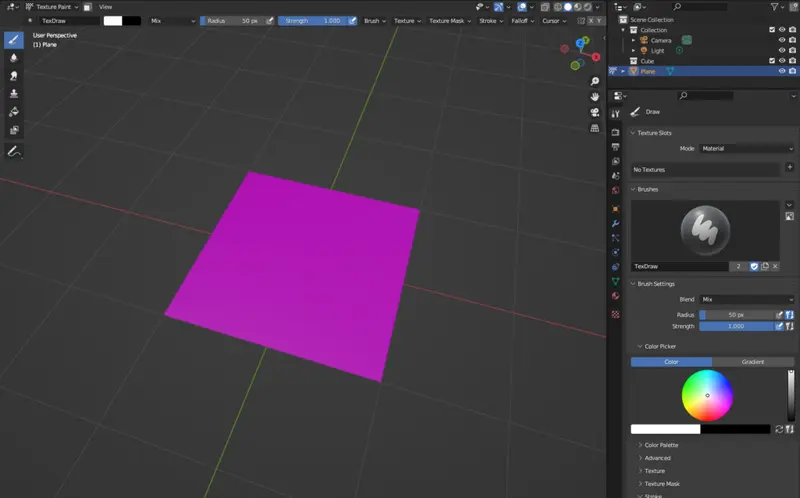800x498 pixels.
Task: Open the Stroke header popover
Action: pyautogui.click(x=491, y=21)
